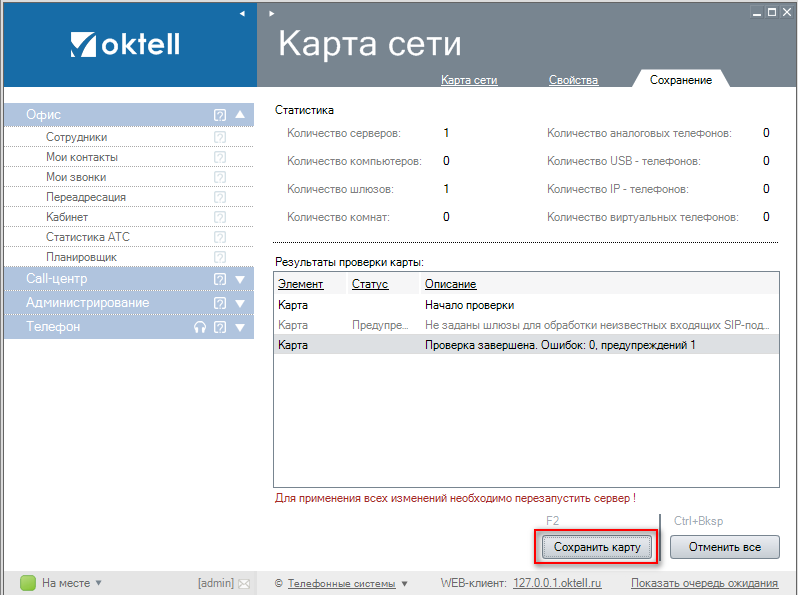Image resolution: width=798 pixels, height=595 pixels.
Task: Click help icon for Статистика АТС
Action: point(220,238)
